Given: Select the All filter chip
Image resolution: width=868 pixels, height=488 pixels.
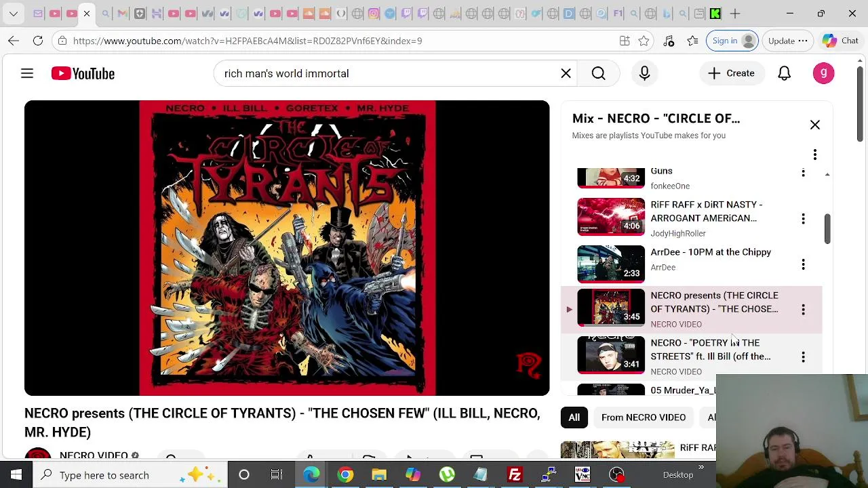Looking at the screenshot, I should [574, 418].
